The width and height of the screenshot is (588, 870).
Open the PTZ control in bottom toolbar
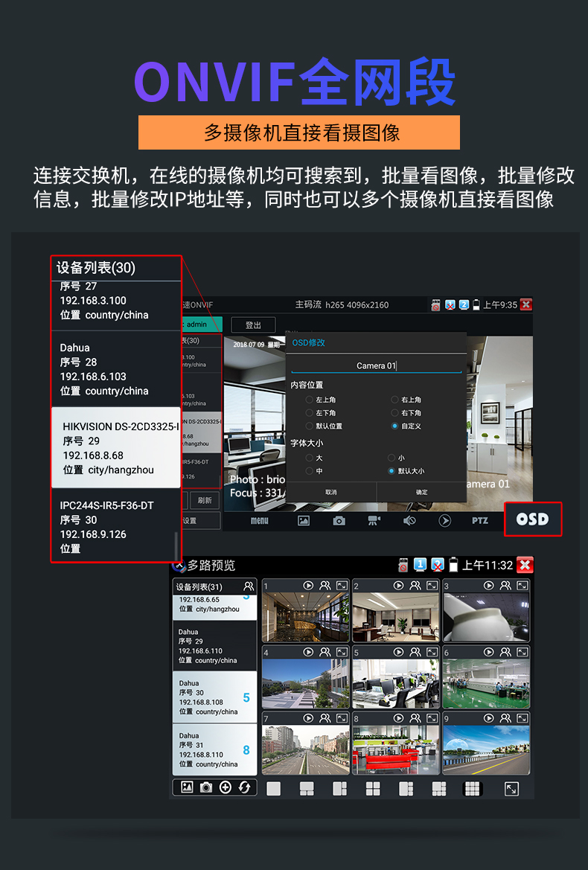pos(480,521)
